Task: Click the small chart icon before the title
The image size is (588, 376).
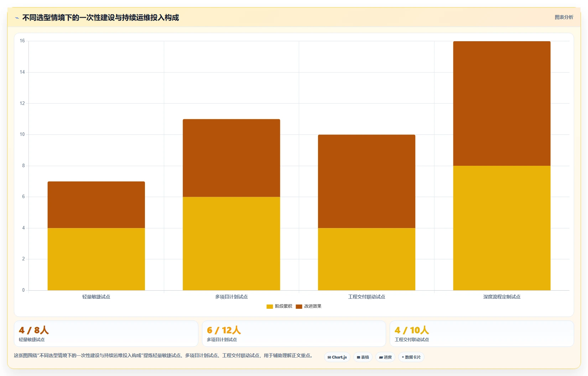Action: [17, 18]
